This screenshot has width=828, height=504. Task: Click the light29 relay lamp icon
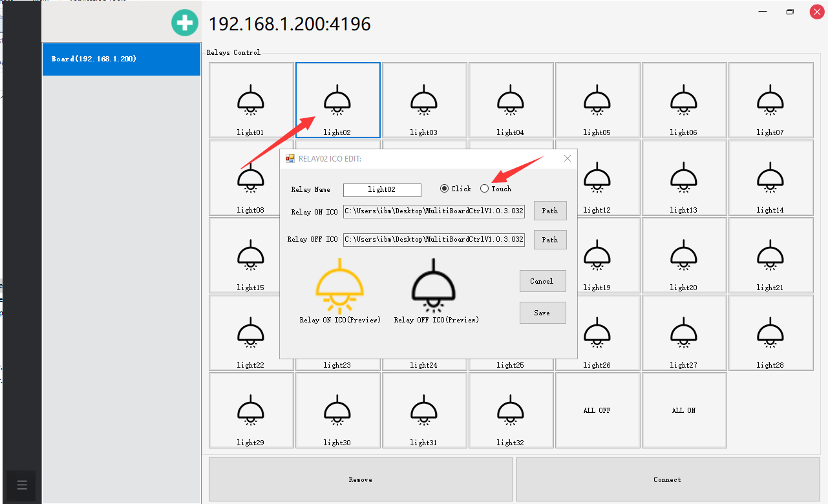[251, 410]
